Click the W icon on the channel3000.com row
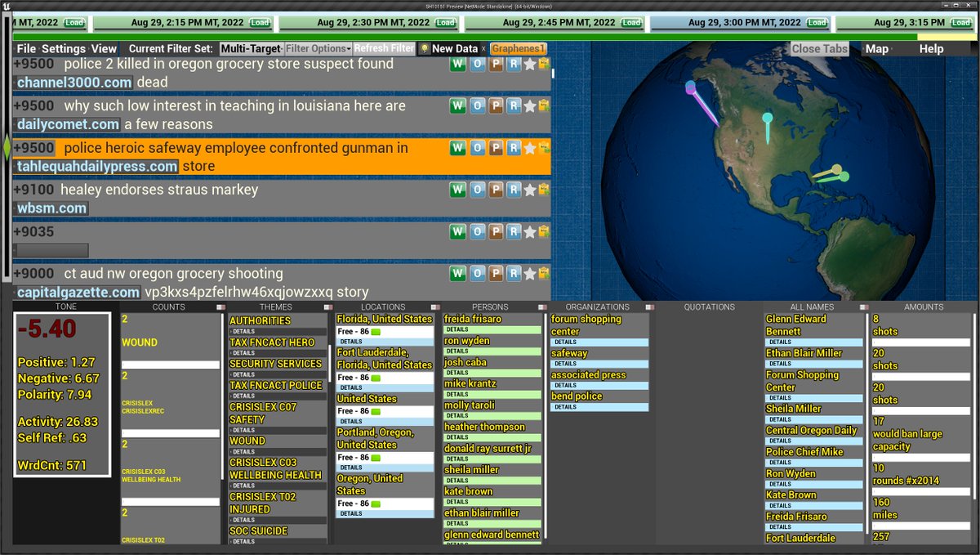Viewport: 980px width, 555px height. click(457, 64)
